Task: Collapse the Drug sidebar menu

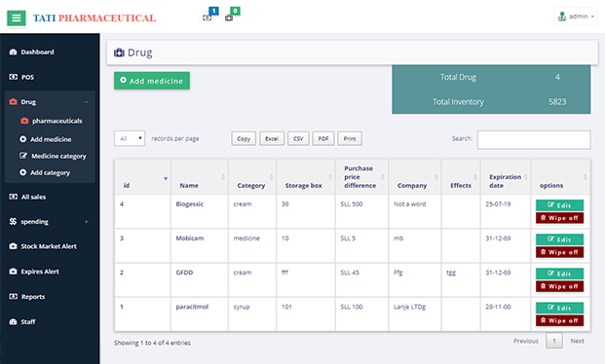Action: [86, 102]
